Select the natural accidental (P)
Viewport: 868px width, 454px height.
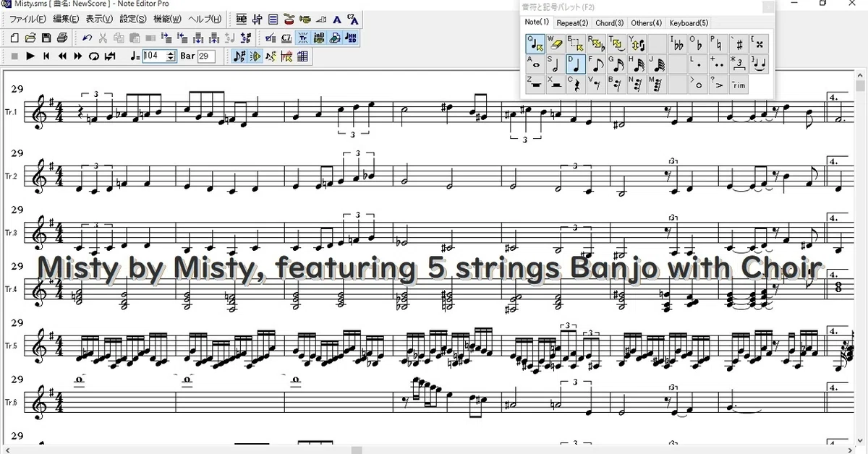coord(718,43)
